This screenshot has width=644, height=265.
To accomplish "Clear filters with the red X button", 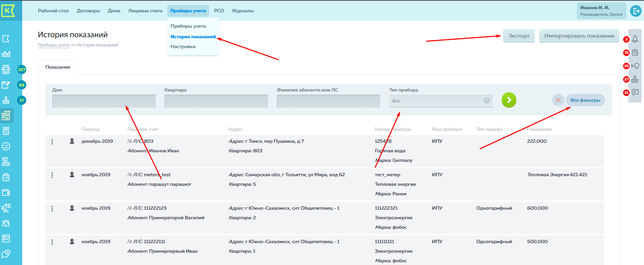I will point(558,100).
